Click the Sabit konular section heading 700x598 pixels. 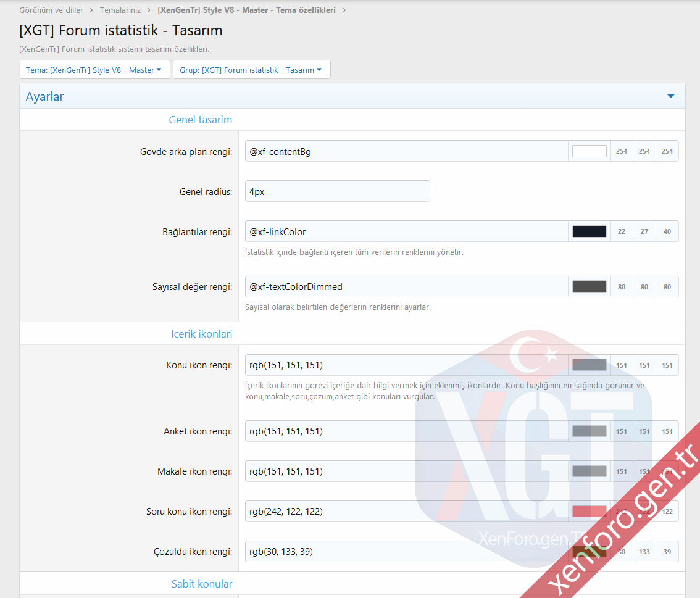[202, 584]
